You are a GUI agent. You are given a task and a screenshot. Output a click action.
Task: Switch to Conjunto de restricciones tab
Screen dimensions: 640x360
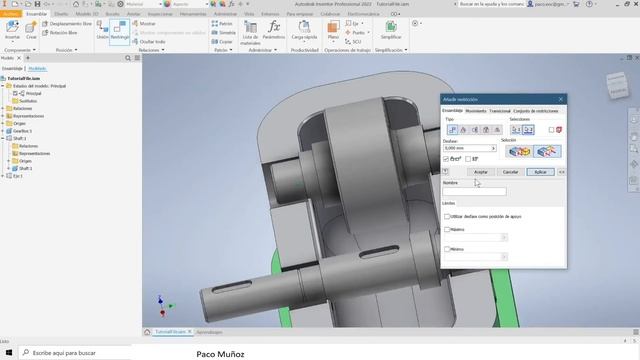[x=536, y=111]
